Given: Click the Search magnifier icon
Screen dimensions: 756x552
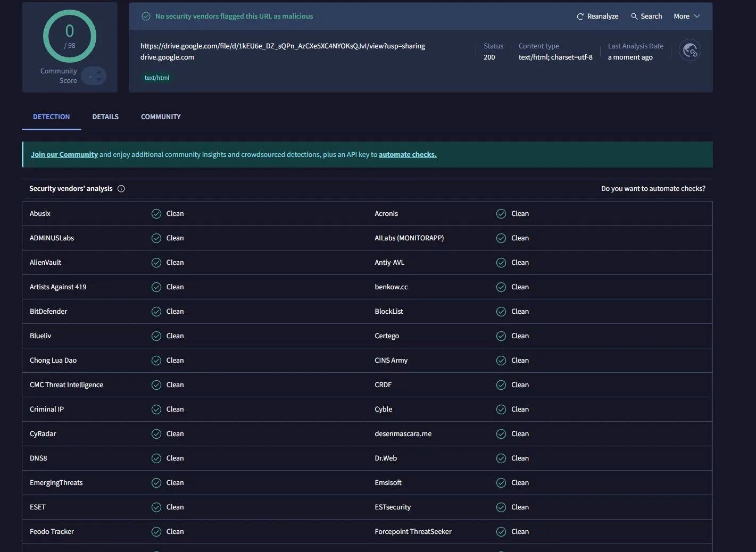Looking at the screenshot, I should (634, 16).
